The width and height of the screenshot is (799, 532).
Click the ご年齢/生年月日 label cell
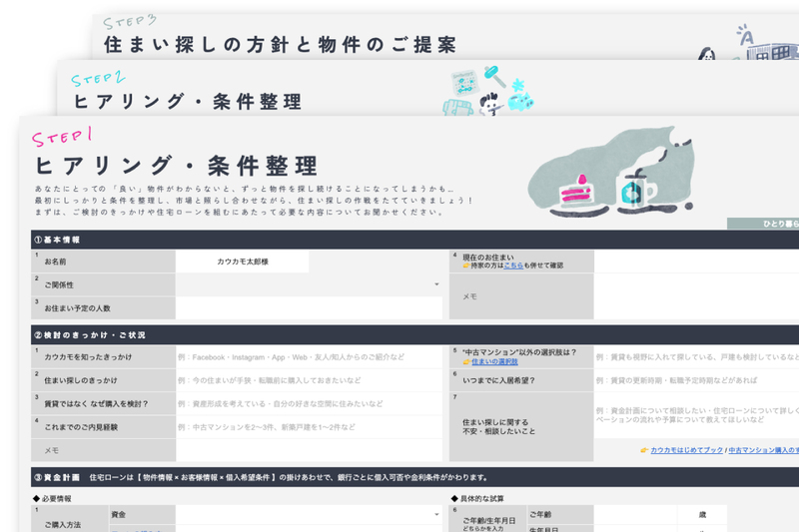(488, 520)
